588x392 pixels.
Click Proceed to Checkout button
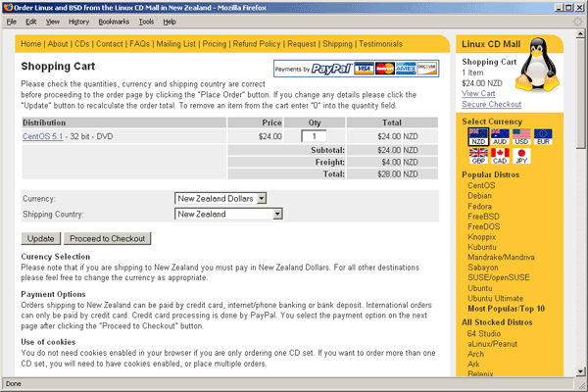(107, 238)
